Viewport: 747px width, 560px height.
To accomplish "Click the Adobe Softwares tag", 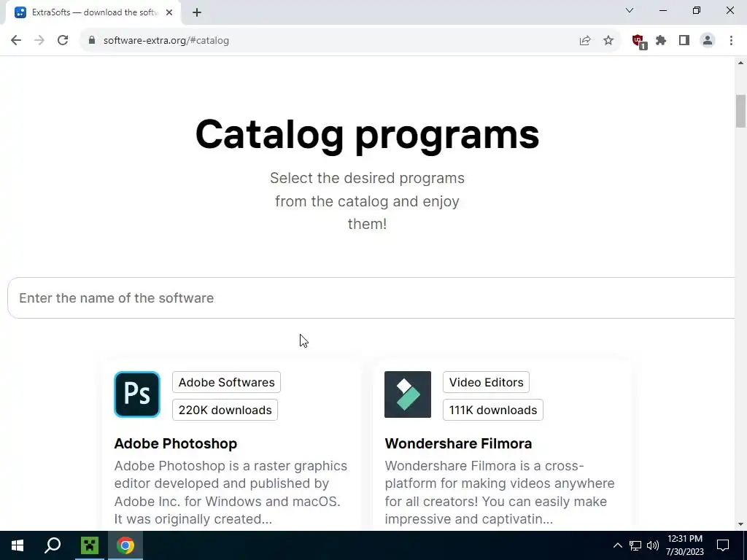I will click(226, 382).
